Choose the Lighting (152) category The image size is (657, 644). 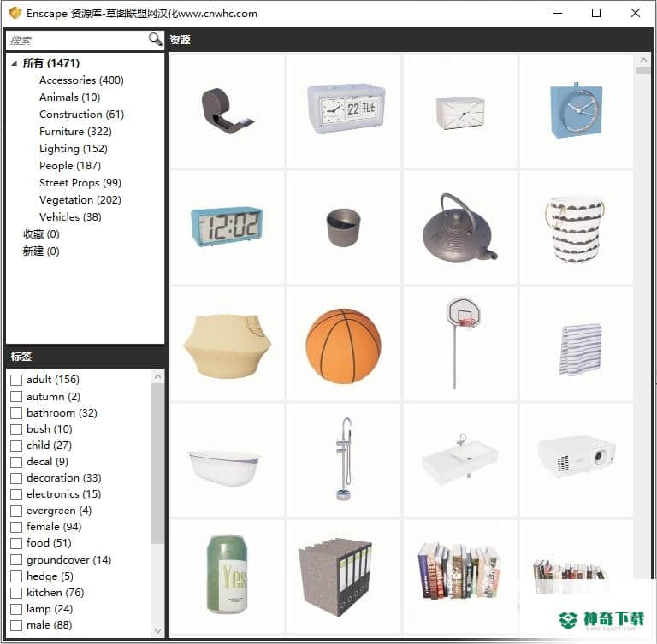point(74,149)
